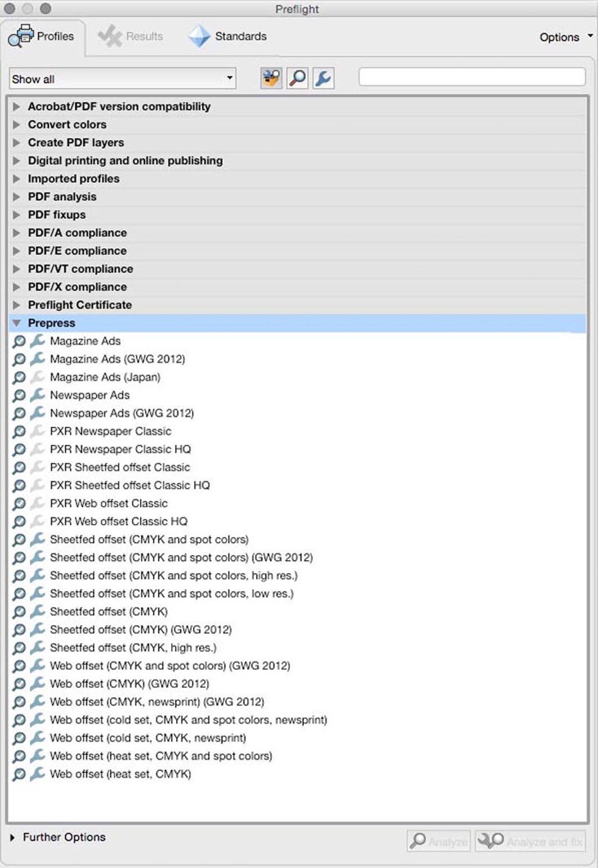Select the Profiles tab
The height and width of the screenshot is (868, 598).
(42, 37)
